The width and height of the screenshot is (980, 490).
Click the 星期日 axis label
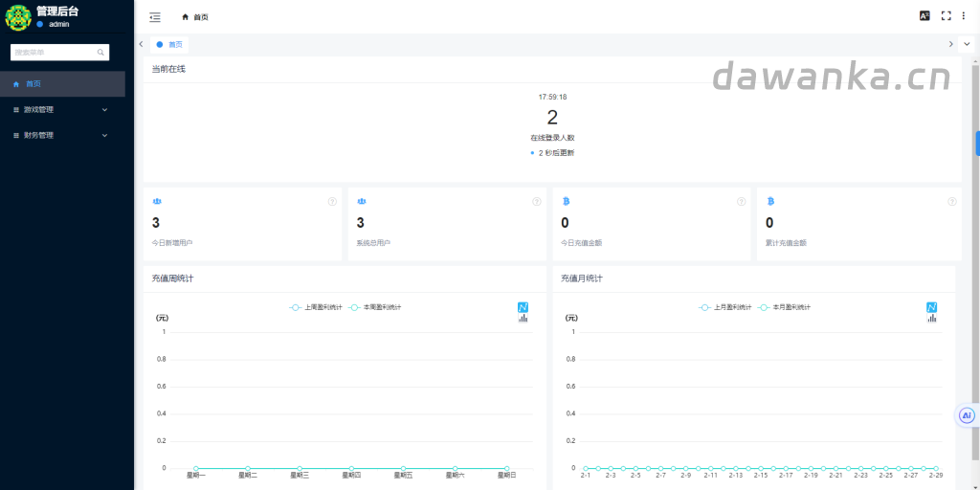[507, 476]
